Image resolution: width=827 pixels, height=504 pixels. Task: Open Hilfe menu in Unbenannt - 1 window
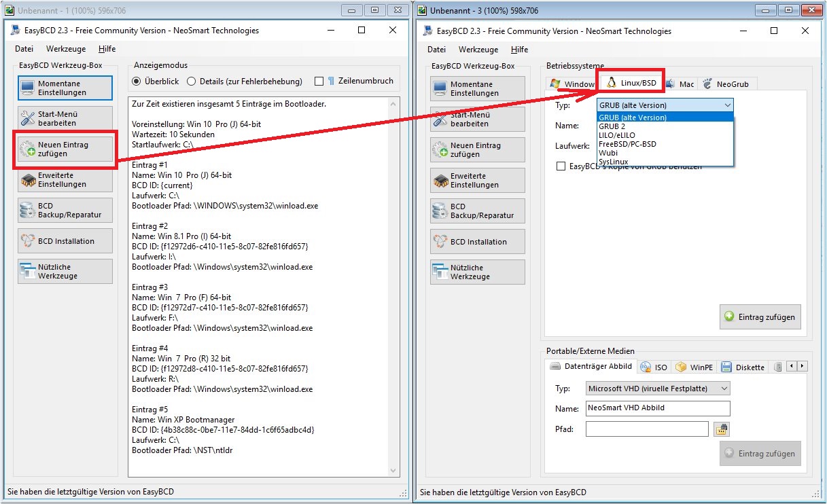tap(107, 49)
